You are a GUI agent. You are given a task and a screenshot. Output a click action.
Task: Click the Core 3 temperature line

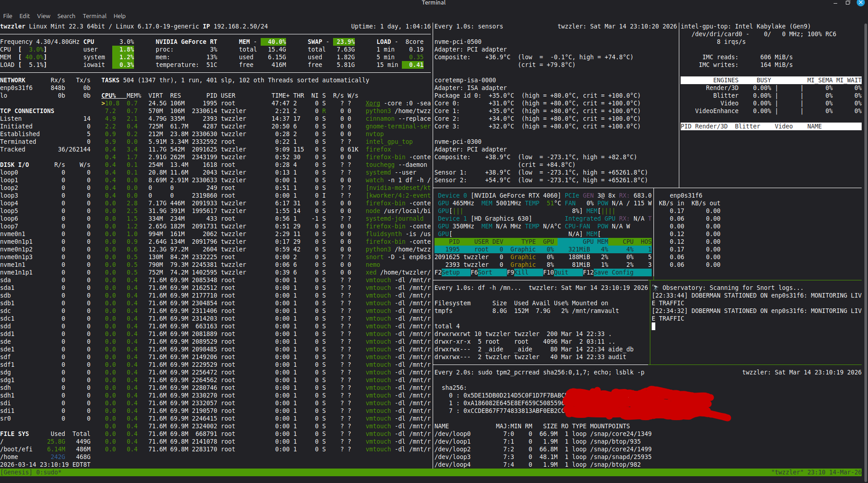point(538,126)
